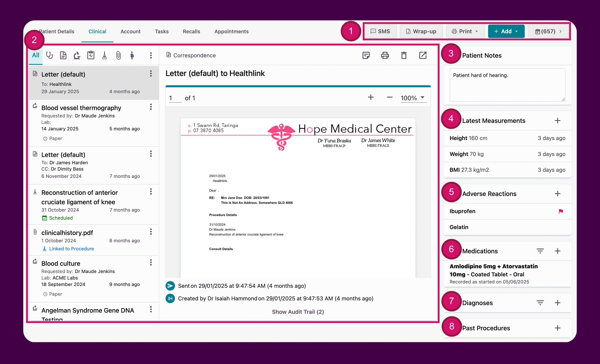Select the scissors procedures filter

[104, 56]
